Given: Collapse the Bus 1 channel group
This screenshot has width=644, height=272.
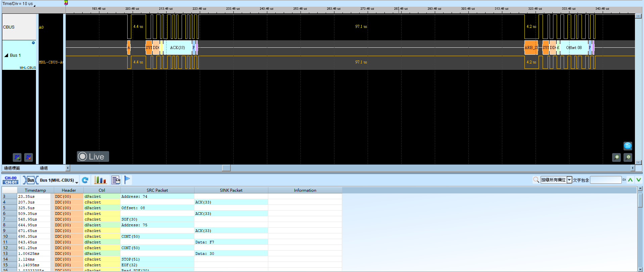Looking at the screenshot, I should pyautogui.click(x=6, y=55).
